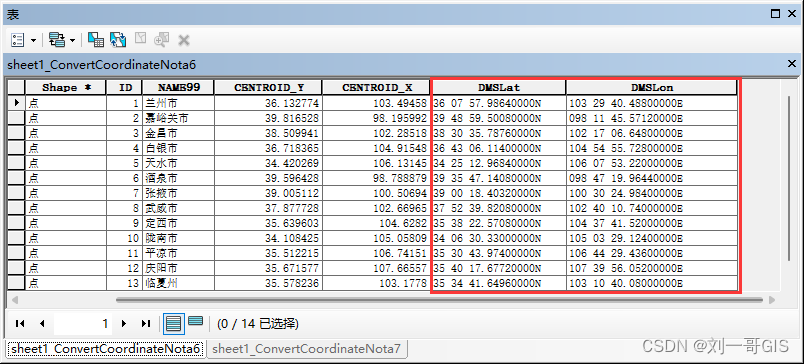Click the NAME99 column header

[x=178, y=87]
